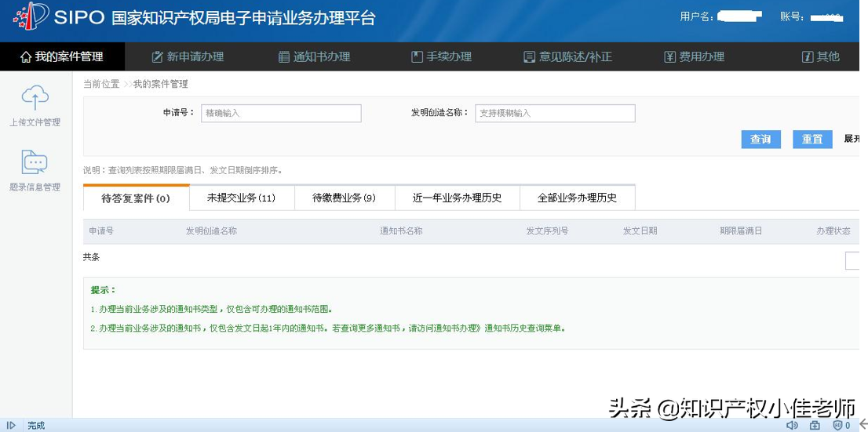Focus the 申请号 input field
Image resolution: width=868 pixels, height=432 pixels.
281,113
